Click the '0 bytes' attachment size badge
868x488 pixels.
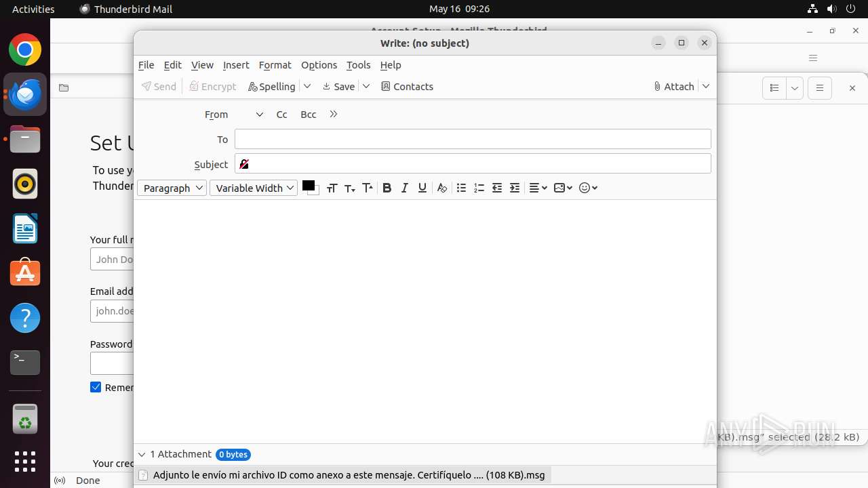[233, 455]
